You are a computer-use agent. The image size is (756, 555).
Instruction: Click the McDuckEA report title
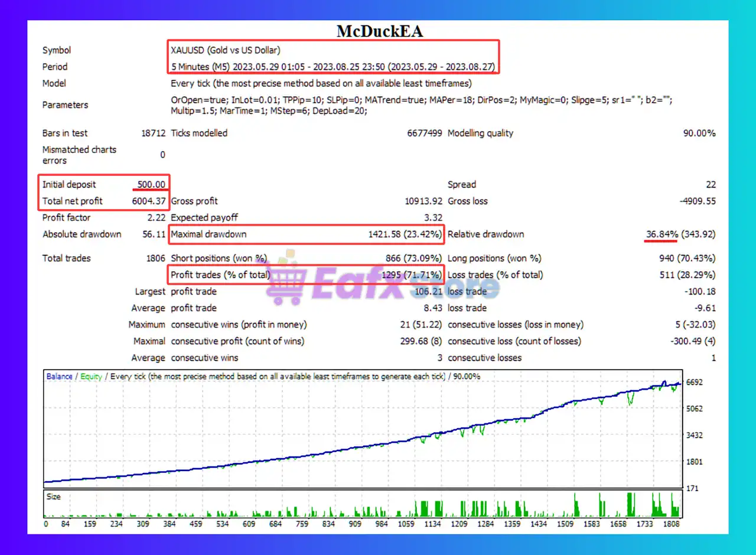click(379, 31)
